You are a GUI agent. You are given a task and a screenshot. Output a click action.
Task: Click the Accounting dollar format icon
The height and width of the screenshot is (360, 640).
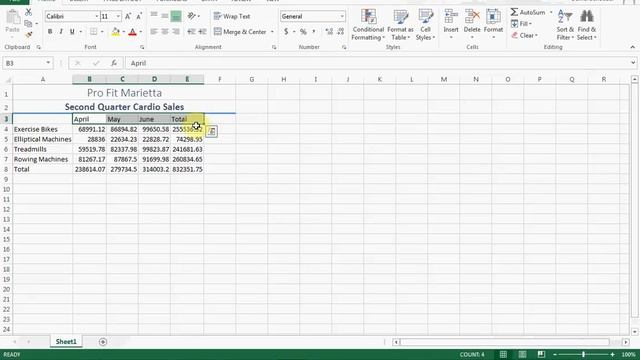(x=286, y=31)
